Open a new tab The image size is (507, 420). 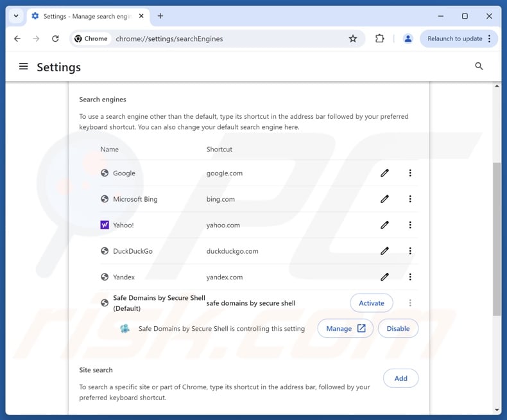160,16
